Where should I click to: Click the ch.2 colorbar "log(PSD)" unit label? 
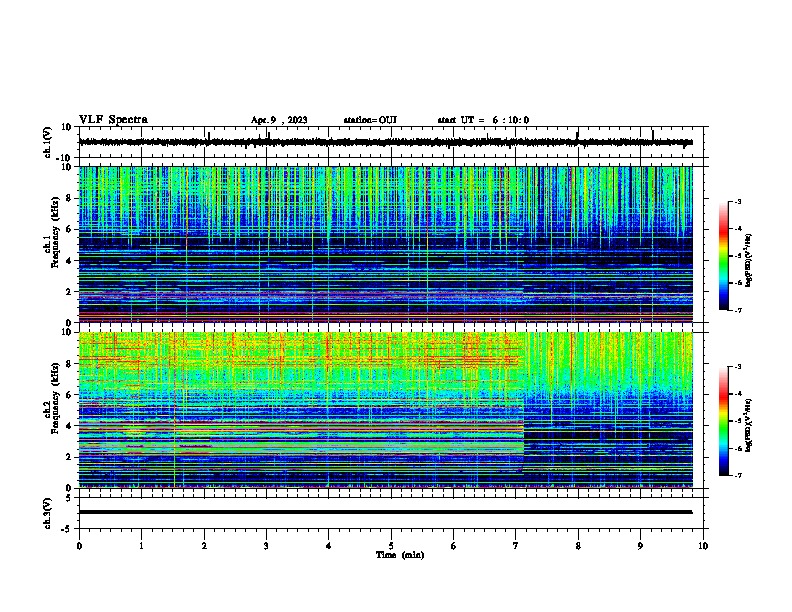pyautogui.click(x=749, y=426)
